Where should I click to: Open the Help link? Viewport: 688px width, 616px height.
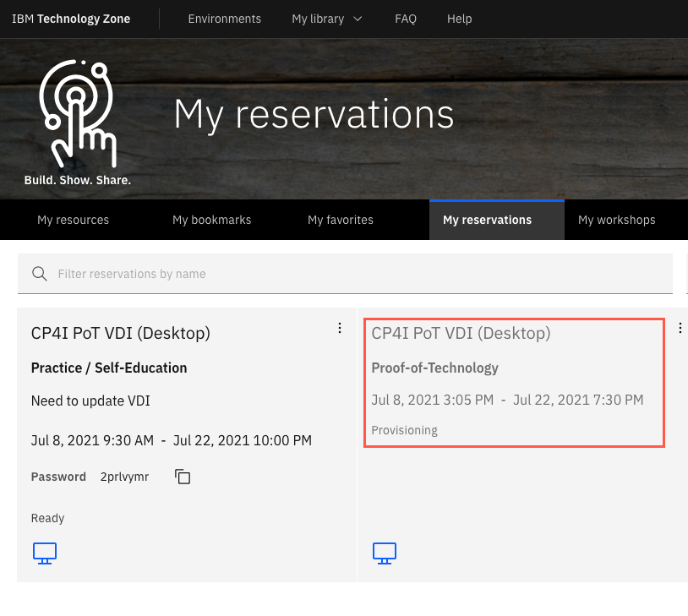(x=460, y=19)
